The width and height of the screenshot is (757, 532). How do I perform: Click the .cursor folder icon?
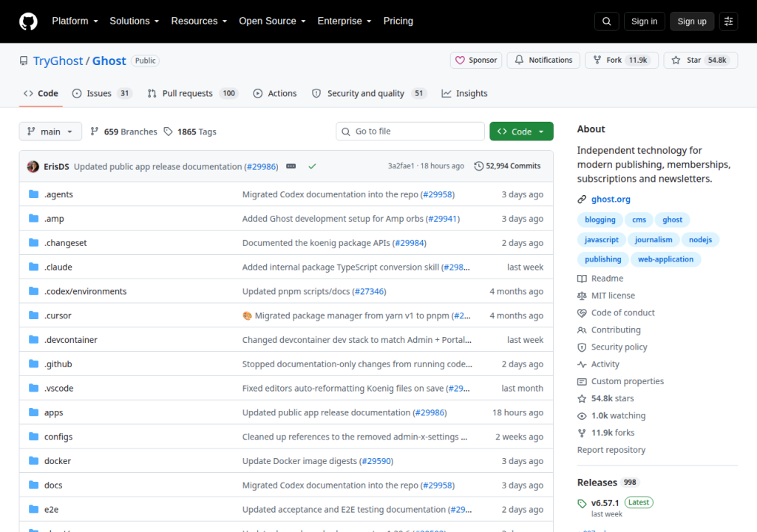[x=33, y=316]
